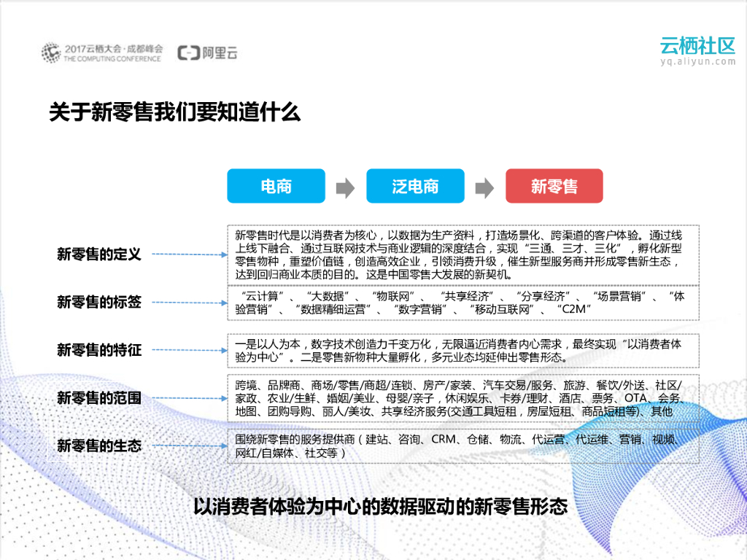Click the dashed arrow beside 新零售的生态
Viewport: 747px width, 560px height.
(x=190, y=446)
